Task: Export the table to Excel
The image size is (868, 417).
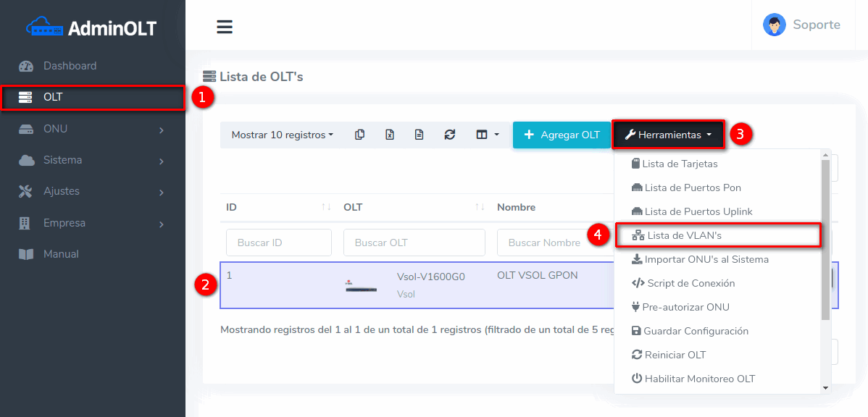Action: pos(389,135)
